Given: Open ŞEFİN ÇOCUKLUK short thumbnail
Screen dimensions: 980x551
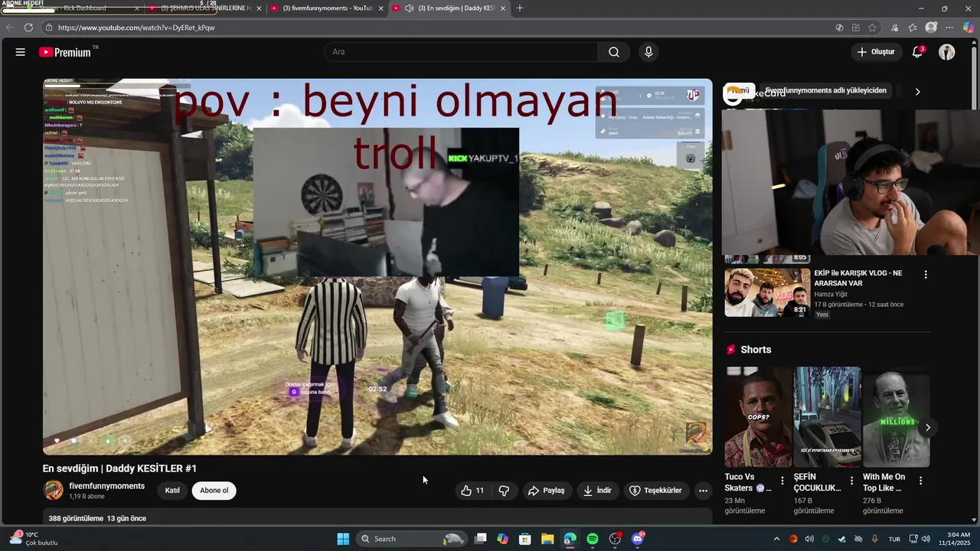Looking at the screenshot, I should pyautogui.click(x=827, y=417).
